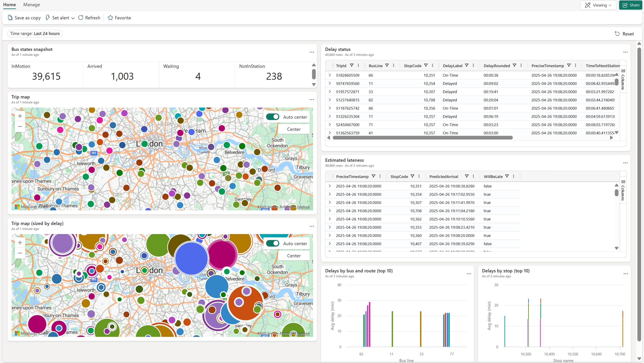This screenshot has height=363, width=644.
Task: Open the Time range Last 24 hours filter
Action: tap(35, 34)
